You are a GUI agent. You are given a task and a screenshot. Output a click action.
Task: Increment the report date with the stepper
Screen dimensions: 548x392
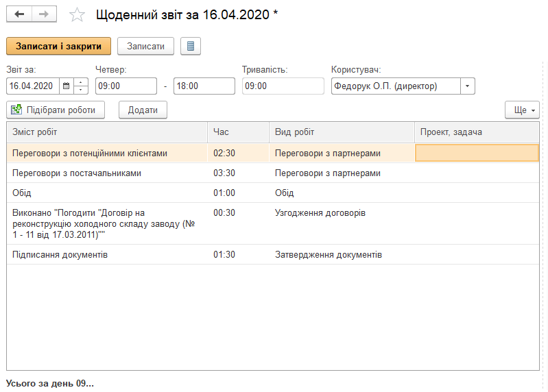pyautogui.click(x=82, y=82)
